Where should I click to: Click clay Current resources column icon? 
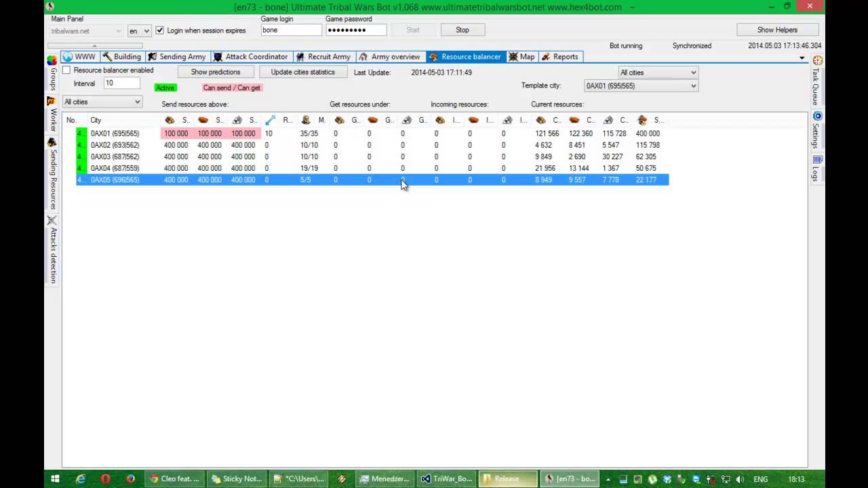coord(574,120)
